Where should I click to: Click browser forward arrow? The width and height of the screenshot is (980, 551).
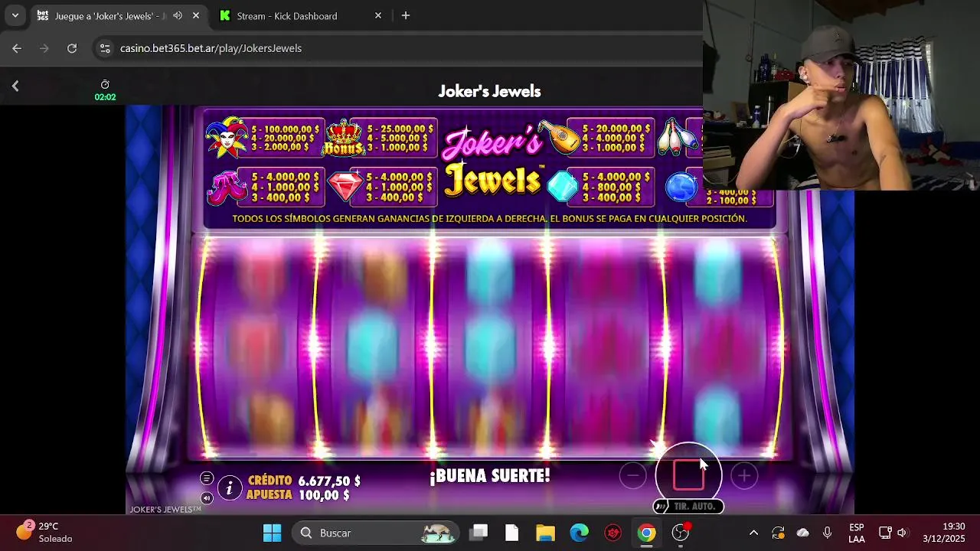pyautogui.click(x=44, y=48)
